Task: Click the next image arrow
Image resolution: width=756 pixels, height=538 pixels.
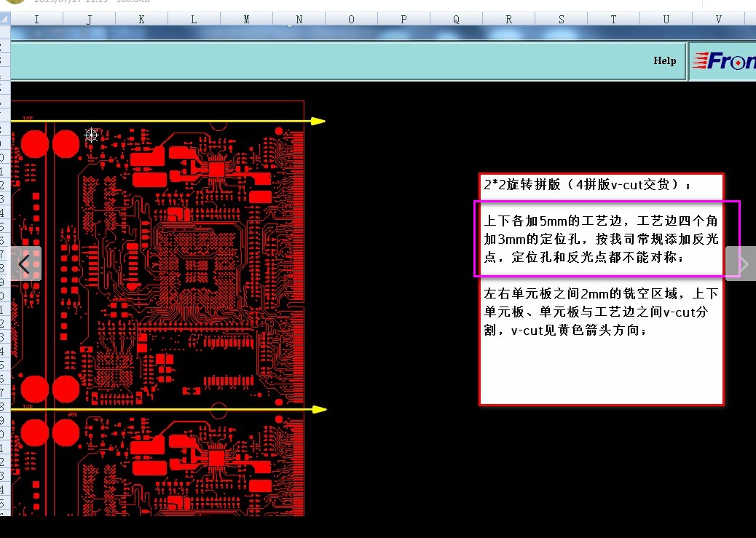Action: (x=741, y=264)
